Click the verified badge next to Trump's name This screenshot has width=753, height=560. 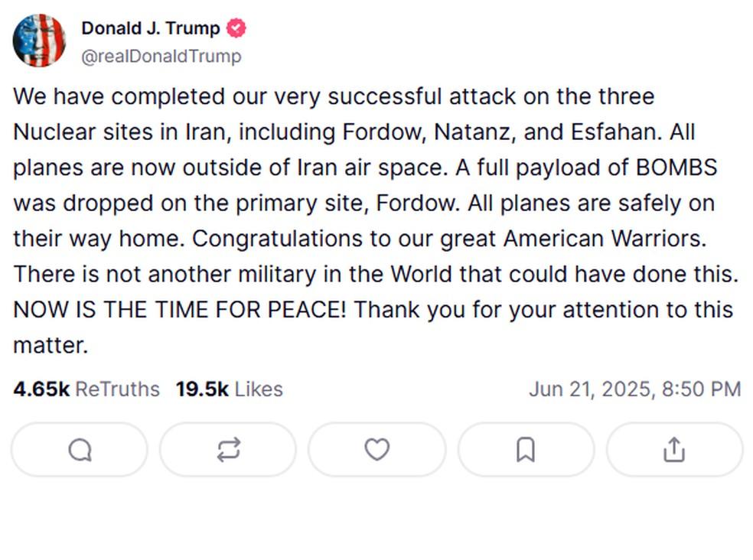pos(236,28)
